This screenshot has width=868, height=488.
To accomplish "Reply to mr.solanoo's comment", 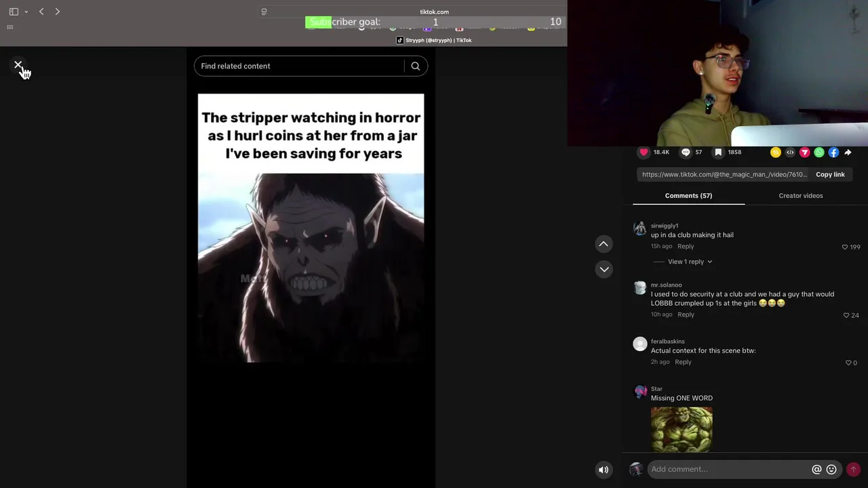I will tap(686, 314).
